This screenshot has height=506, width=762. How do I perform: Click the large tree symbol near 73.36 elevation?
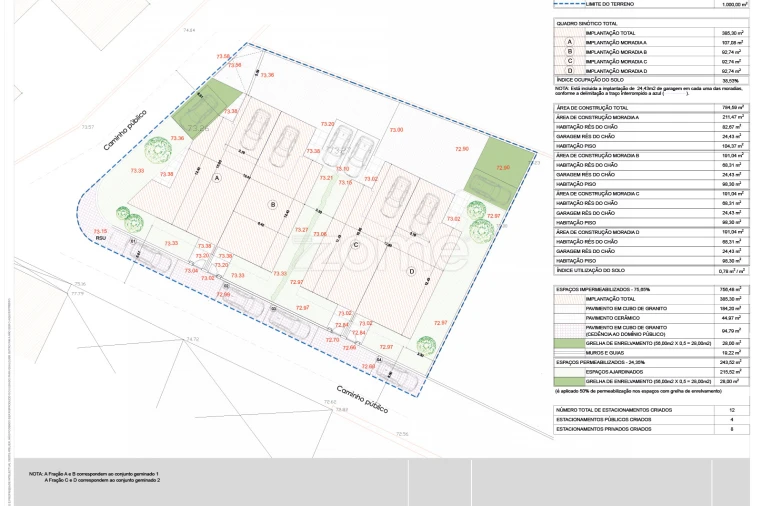click(x=158, y=152)
